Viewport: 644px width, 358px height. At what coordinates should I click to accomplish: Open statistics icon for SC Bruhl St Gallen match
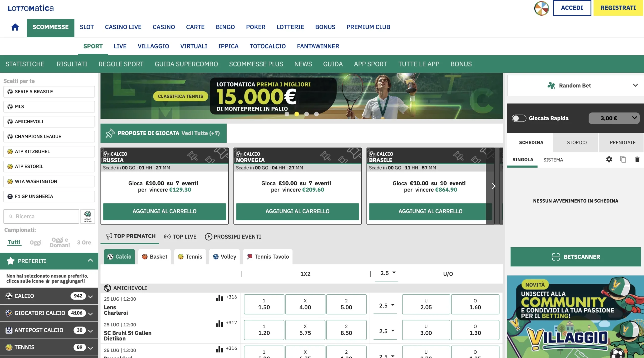(x=219, y=324)
